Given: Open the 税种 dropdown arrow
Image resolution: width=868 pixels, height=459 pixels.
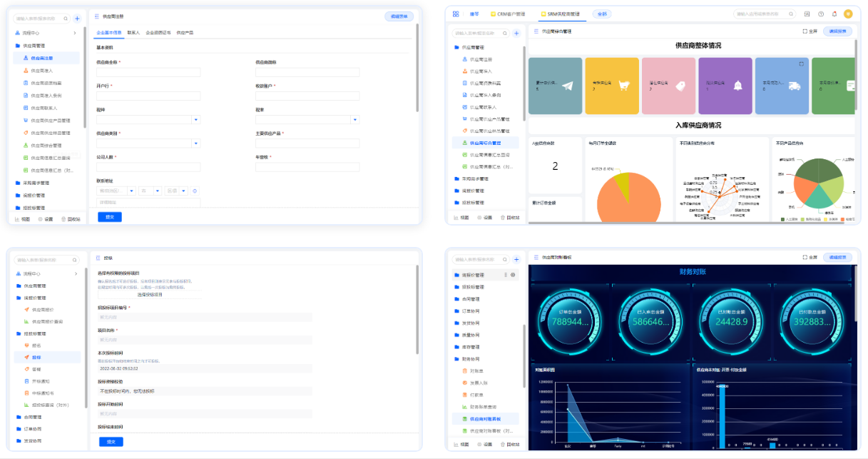Looking at the screenshot, I should [x=196, y=119].
